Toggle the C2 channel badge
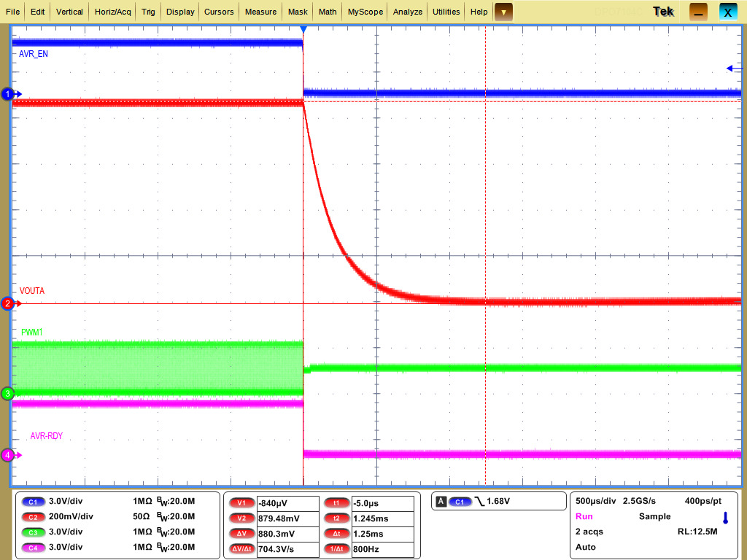 click(x=32, y=517)
